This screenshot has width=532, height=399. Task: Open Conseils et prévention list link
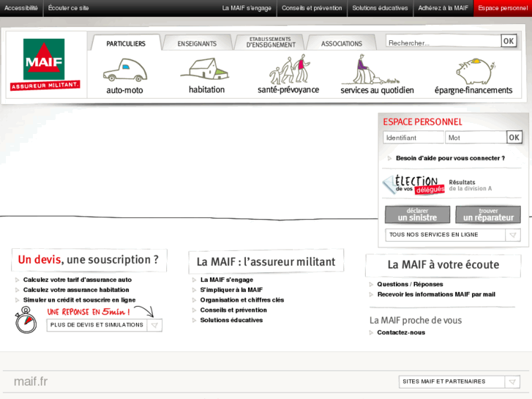233,310
